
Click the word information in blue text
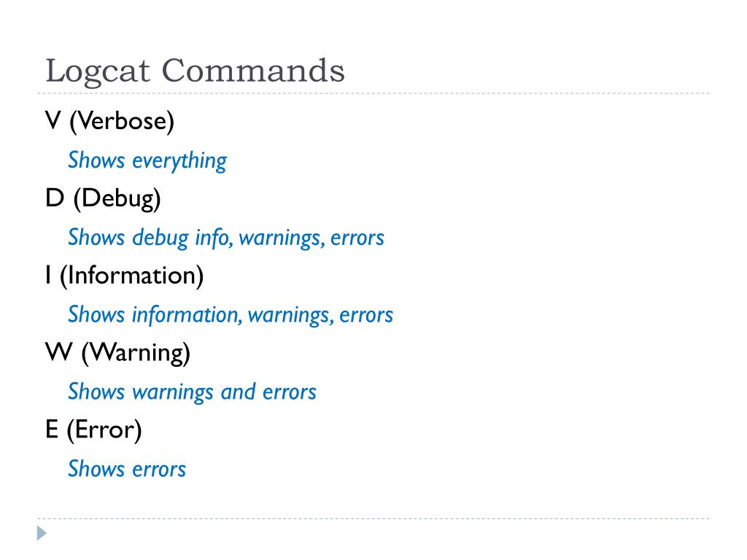(x=185, y=315)
